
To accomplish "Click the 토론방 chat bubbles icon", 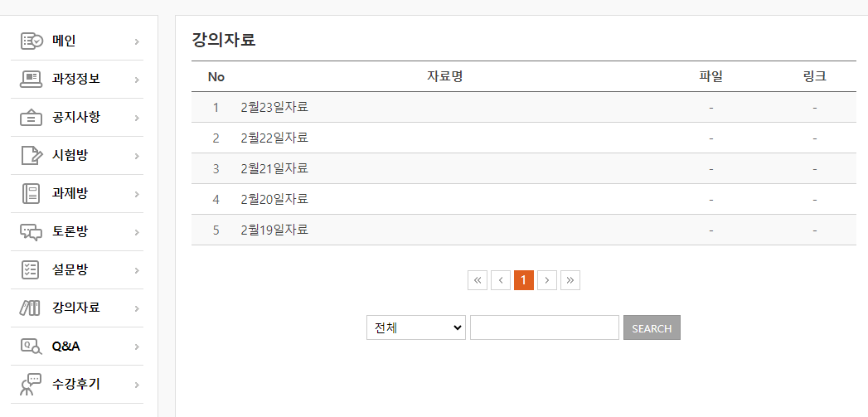I will coord(32,231).
